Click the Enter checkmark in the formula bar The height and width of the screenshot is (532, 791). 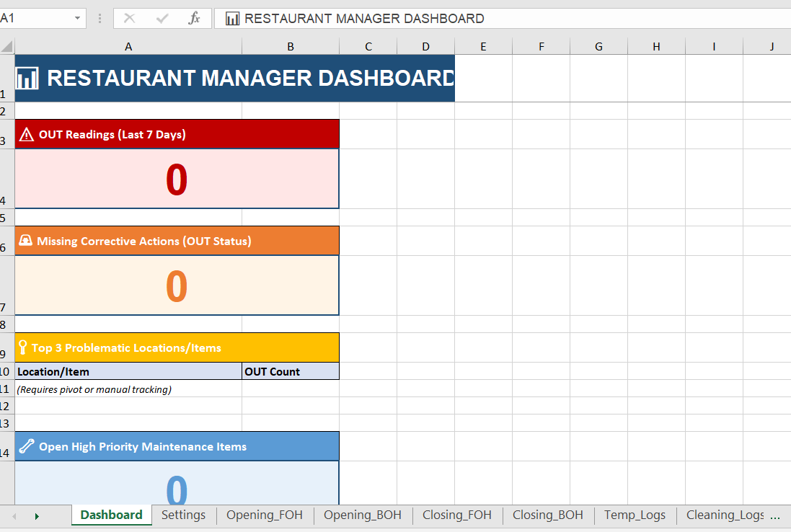click(162, 18)
